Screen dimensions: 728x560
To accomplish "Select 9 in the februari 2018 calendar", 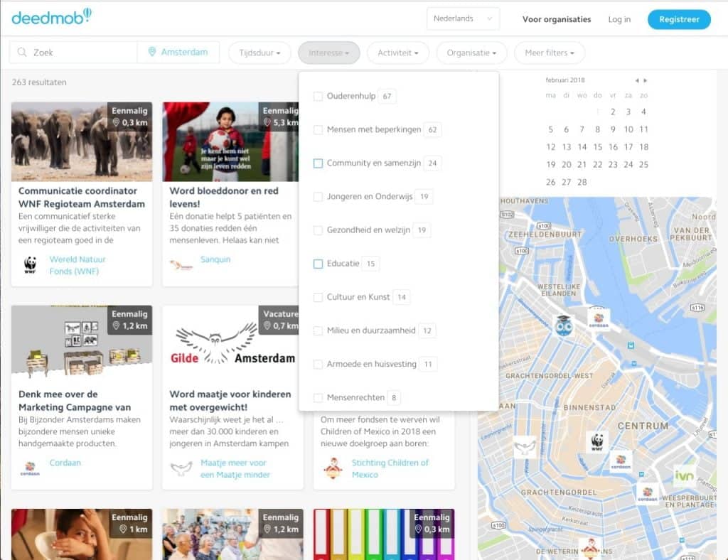I will pos(613,129).
